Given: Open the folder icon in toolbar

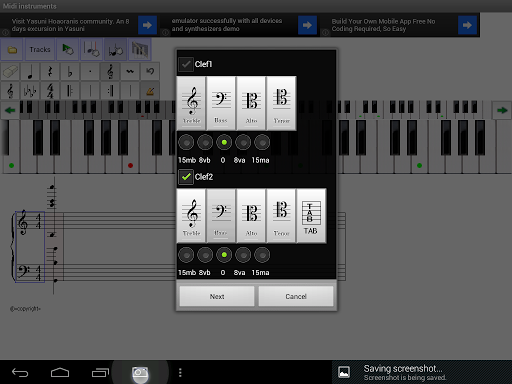Looking at the screenshot, I should [x=12, y=50].
